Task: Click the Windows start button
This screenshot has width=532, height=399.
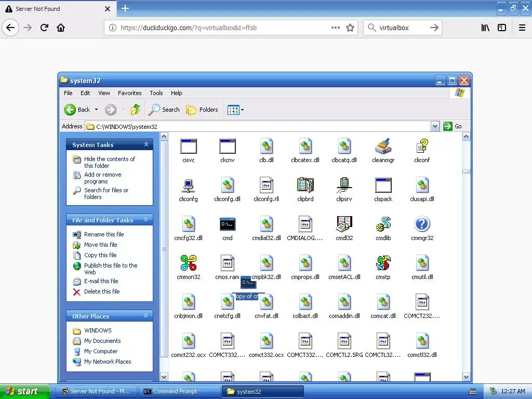Action: coord(25,391)
